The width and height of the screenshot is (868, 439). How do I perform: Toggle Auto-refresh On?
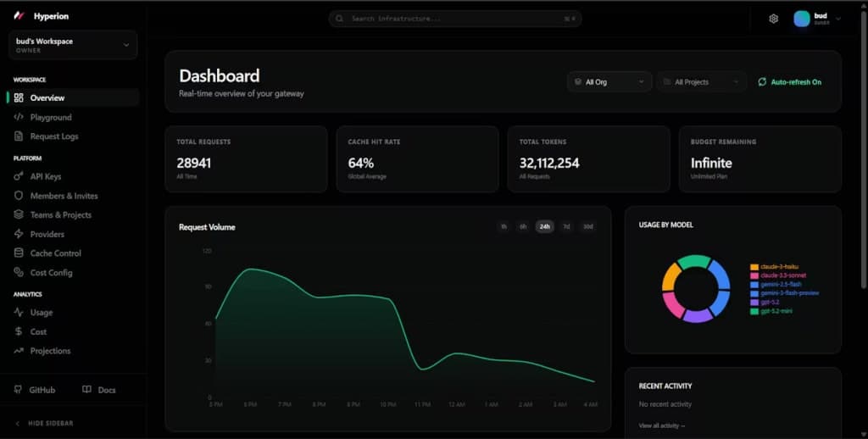[789, 82]
